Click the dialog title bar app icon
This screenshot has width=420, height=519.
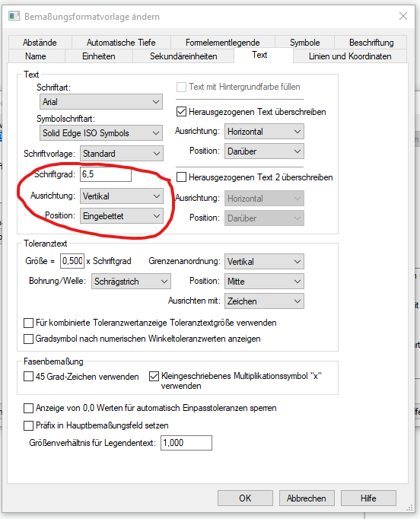14,16
